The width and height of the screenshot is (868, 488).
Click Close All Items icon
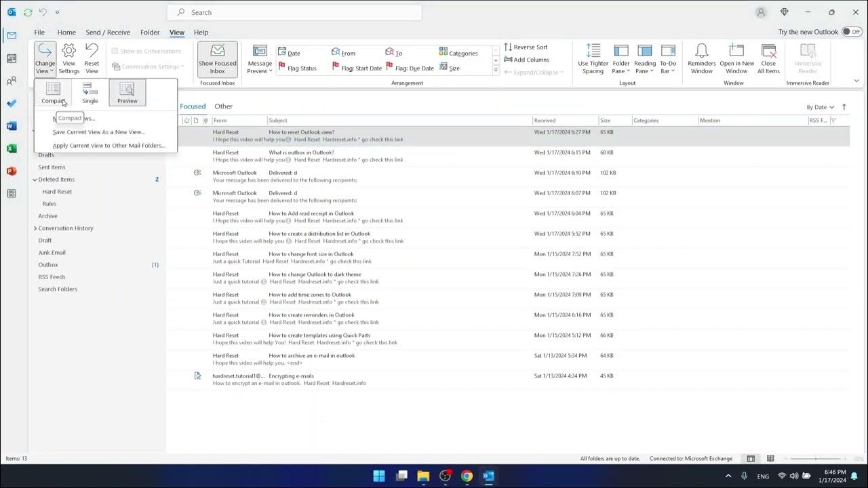(x=768, y=52)
